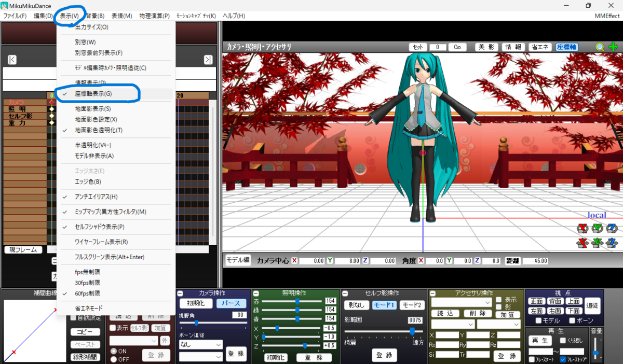Click the 赤 light slider handle
This screenshot has width=623, height=364.
pyautogui.click(x=297, y=301)
